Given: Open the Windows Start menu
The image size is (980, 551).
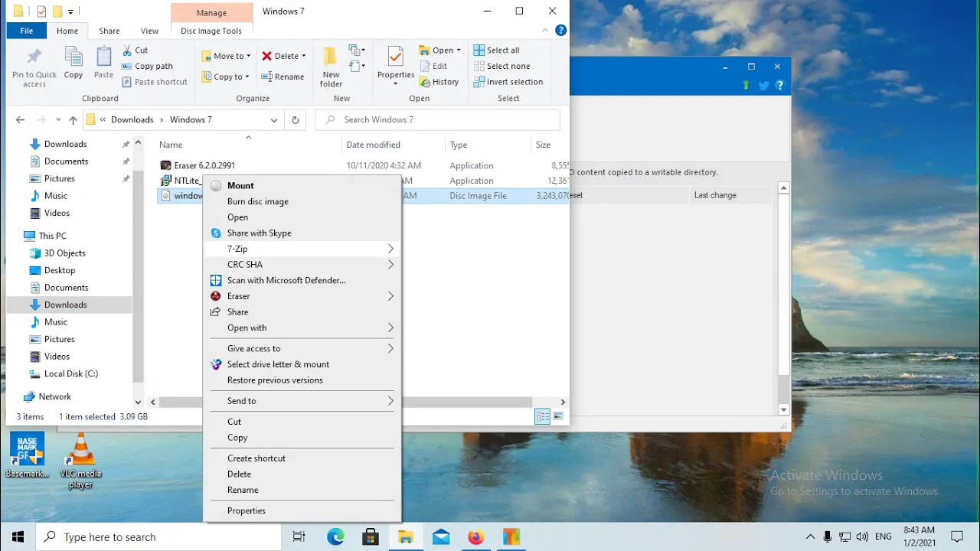Looking at the screenshot, I should [18, 536].
